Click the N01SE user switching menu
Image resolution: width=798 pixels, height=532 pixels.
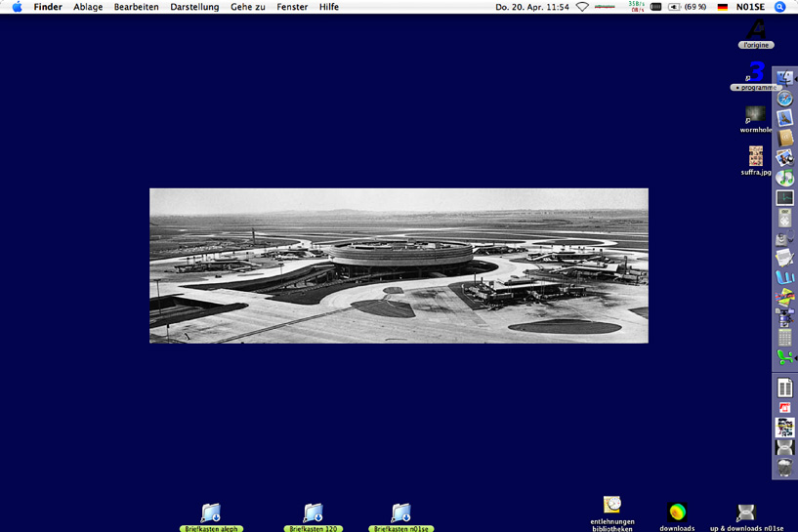750,7
